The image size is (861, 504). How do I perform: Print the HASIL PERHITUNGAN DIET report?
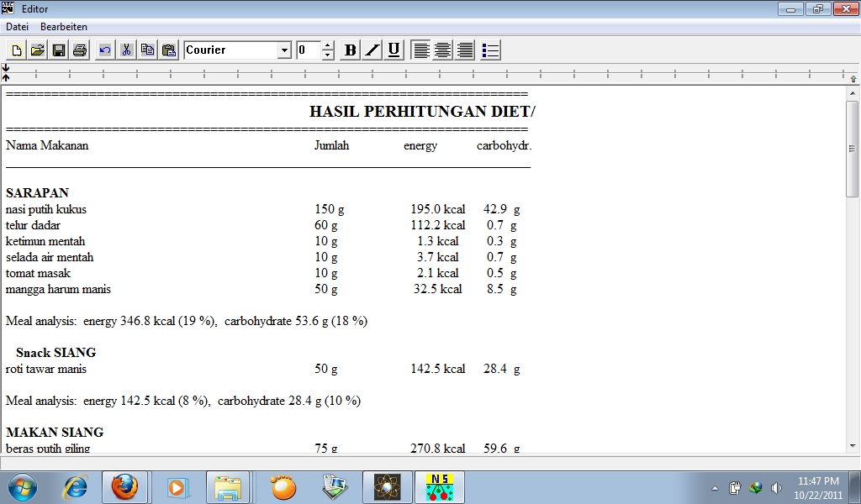[78, 50]
